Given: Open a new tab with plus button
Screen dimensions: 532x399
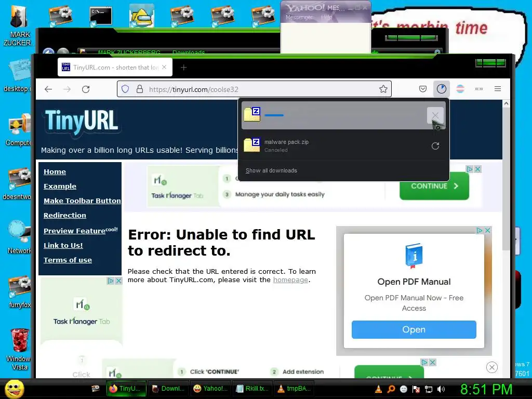Looking at the screenshot, I should click(183, 68).
